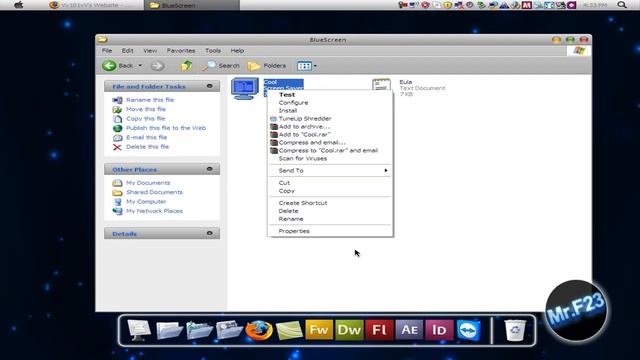The image size is (640, 360).
Task: Open the Edit menu
Action: (x=127, y=51)
